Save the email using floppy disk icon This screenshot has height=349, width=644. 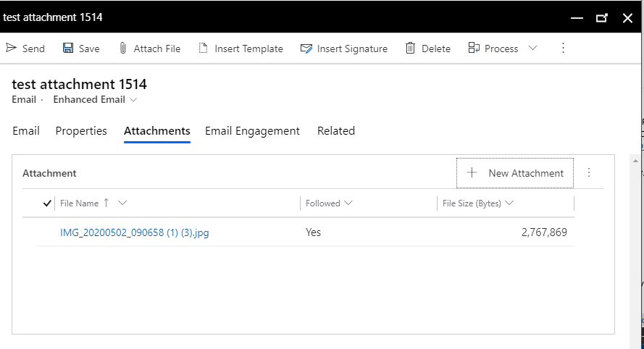coord(68,48)
